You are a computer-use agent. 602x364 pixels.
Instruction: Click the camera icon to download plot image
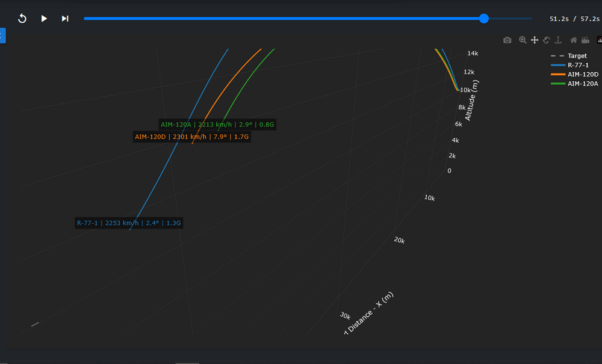pos(507,40)
